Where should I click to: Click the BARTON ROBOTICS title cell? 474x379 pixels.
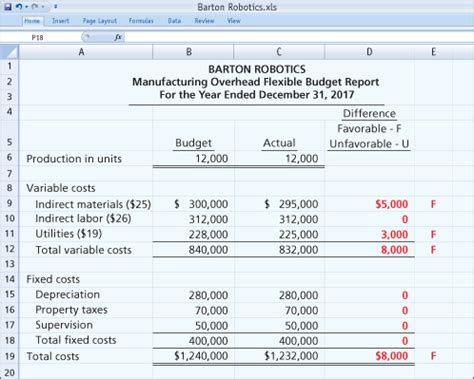pyautogui.click(x=257, y=69)
